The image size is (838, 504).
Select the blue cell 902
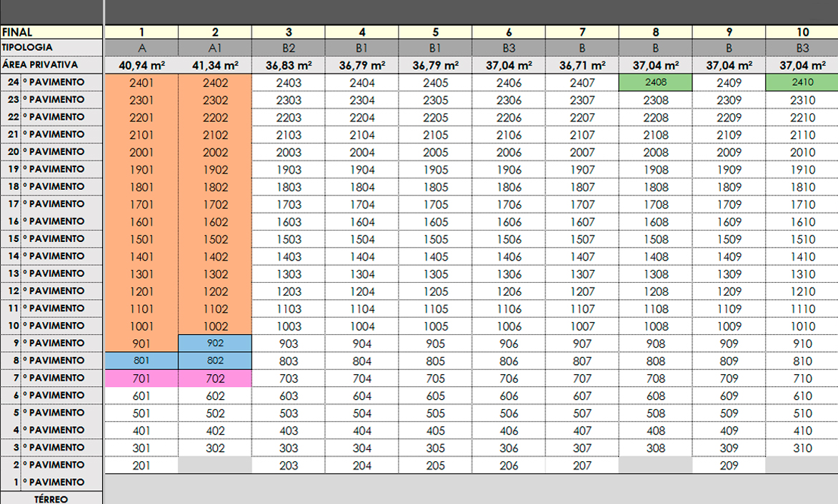pos(215,343)
